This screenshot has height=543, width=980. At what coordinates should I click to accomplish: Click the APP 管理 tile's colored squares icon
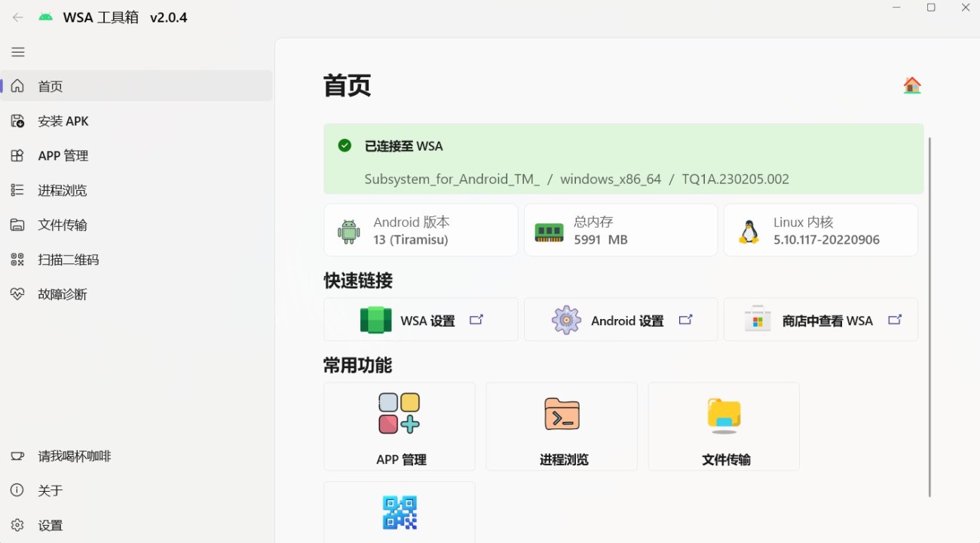pos(400,413)
